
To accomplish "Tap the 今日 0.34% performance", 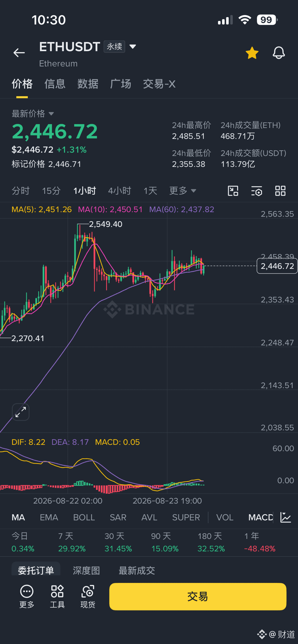I will (23, 542).
